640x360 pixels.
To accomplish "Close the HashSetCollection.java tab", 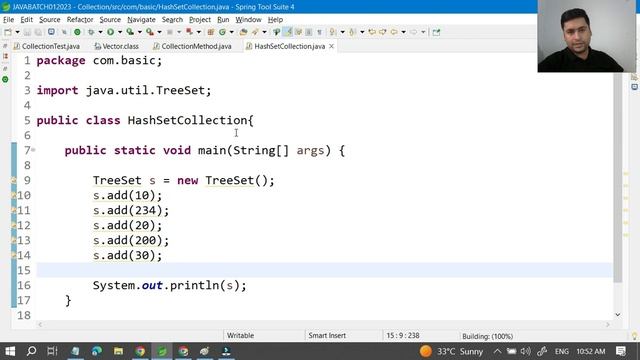I will [331, 46].
